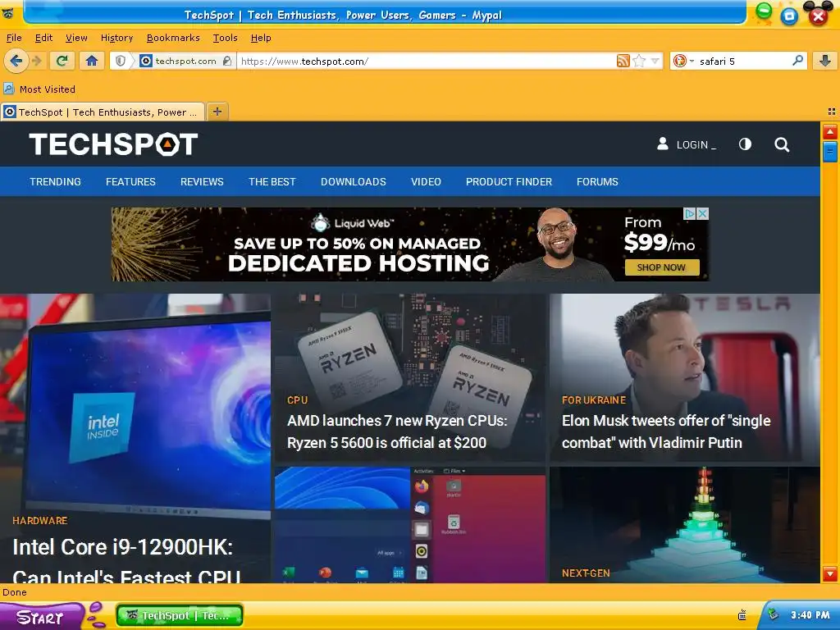Click the TechSpot taskbar button
The image size is (840, 630).
pos(180,615)
